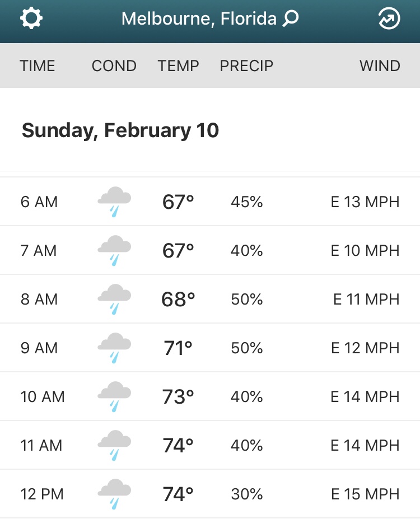Tap the 10 AM rain cloud icon
This screenshot has width=420, height=519.
pos(114,397)
